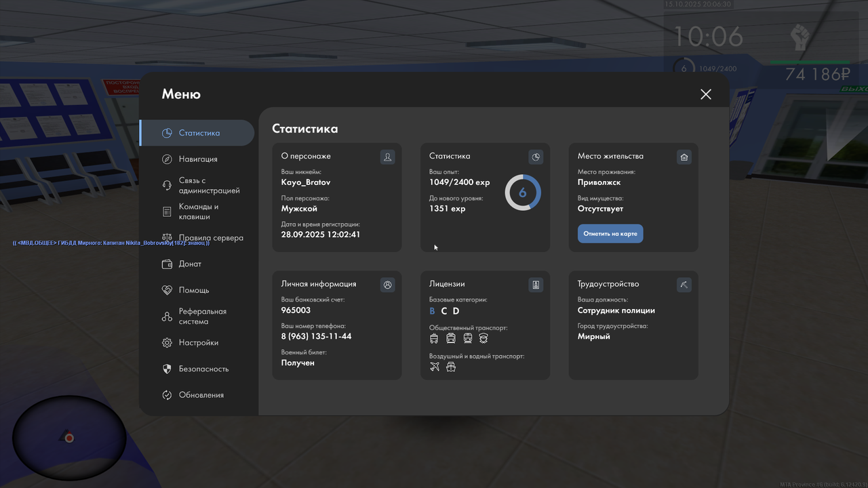Click the profile icon in Личная информация card
Screen dimensions: 868x488
pyautogui.click(x=387, y=285)
